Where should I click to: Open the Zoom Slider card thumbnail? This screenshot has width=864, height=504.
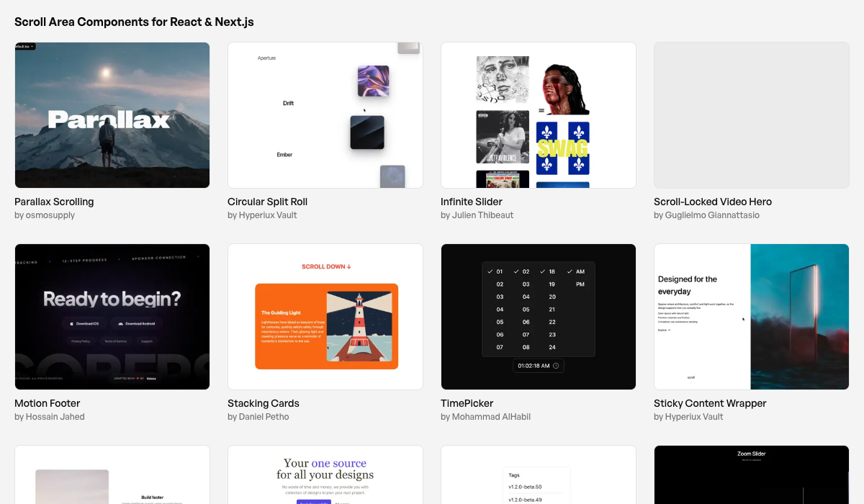click(x=752, y=474)
